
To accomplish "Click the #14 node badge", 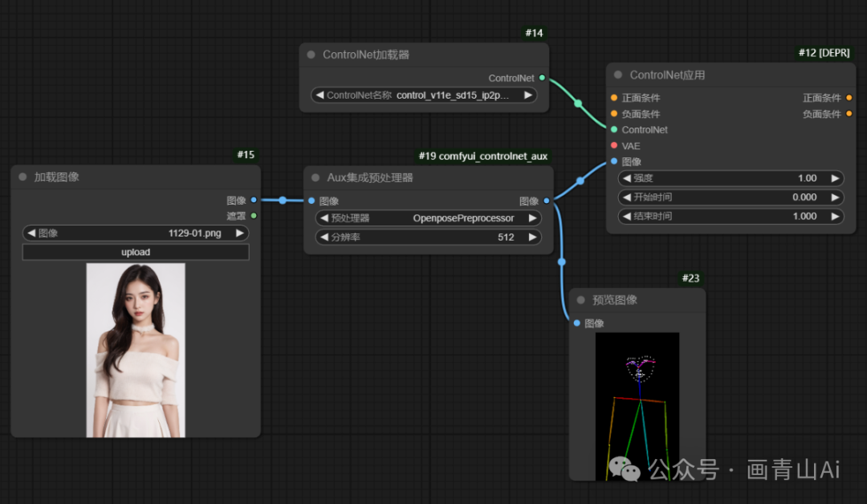I will coord(534,33).
